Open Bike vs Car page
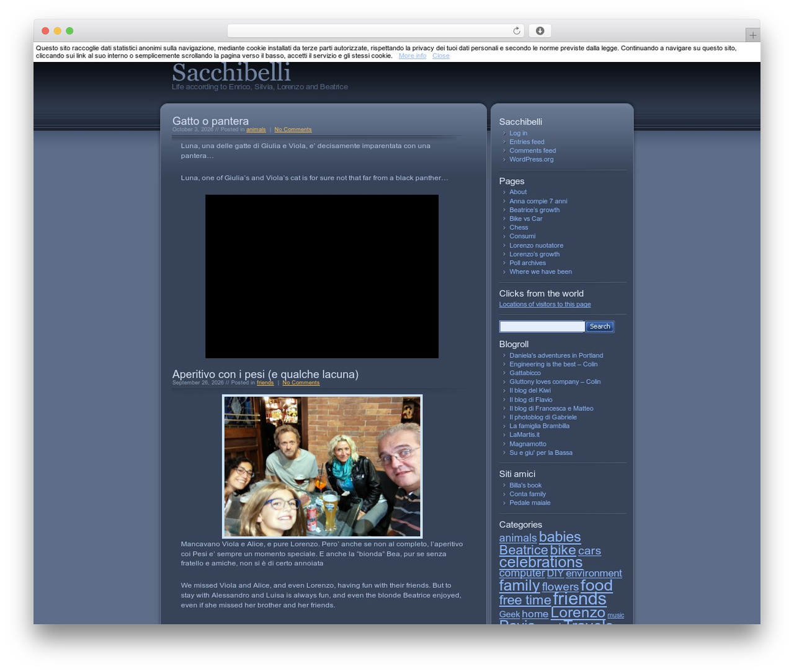The image size is (794, 672). 525,219
